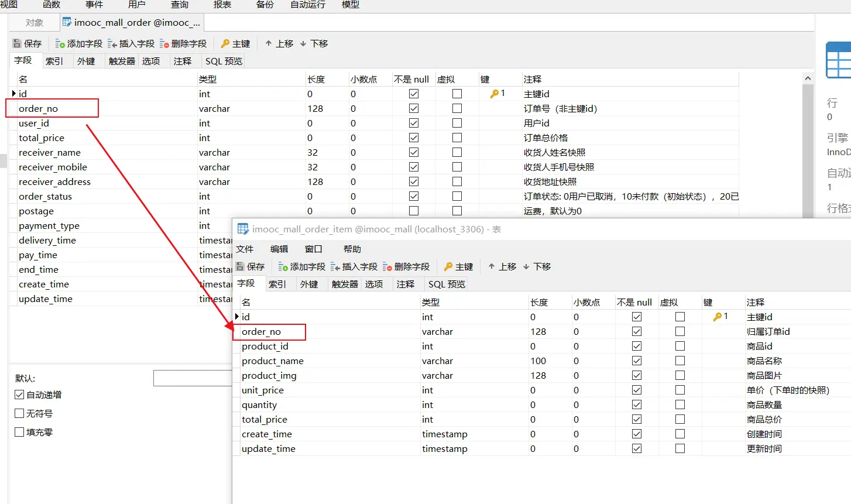Click Primary Key icon in order_item window toolbar
The width and height of the screenshot is (851, 504).
[x=448, y=267]
